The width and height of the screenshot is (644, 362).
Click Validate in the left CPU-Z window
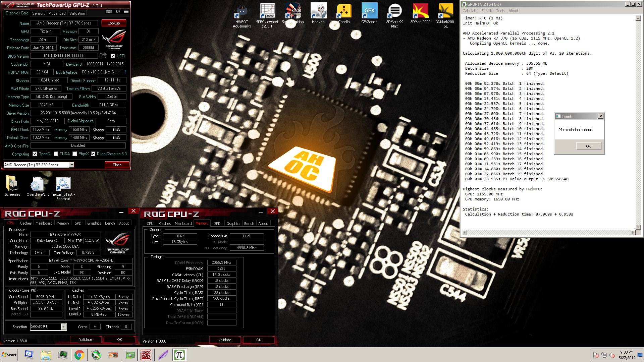(x=86, y=340)
